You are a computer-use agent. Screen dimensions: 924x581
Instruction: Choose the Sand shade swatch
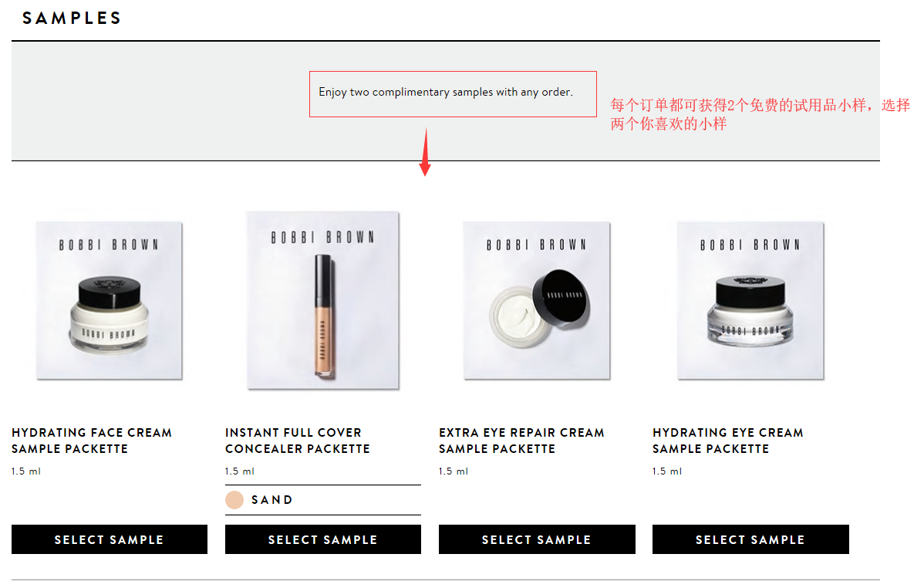click(x=234, y=500)
